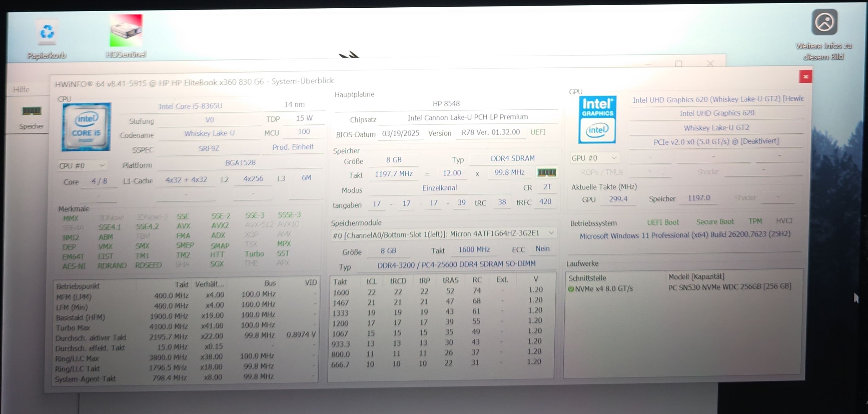Click the Betriebspunkt column header
Image resolution: width=868 pixels, height=414 pixels.
78,286
